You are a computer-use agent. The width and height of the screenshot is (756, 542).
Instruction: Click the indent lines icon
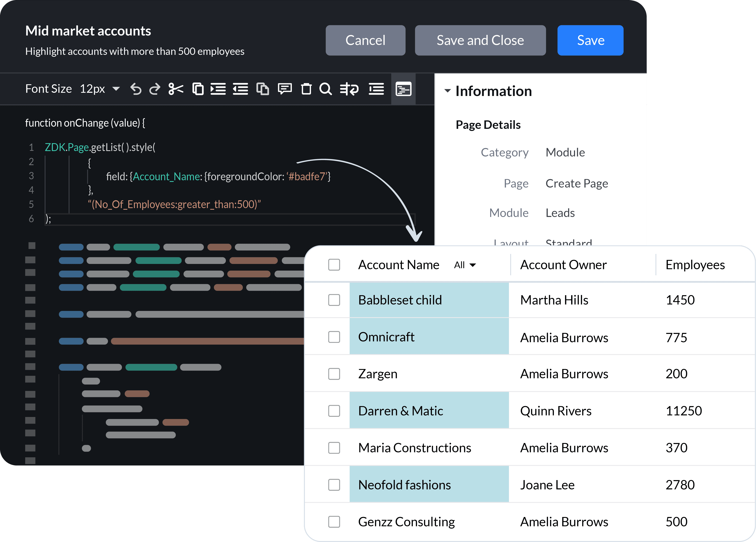click(218, 89)
